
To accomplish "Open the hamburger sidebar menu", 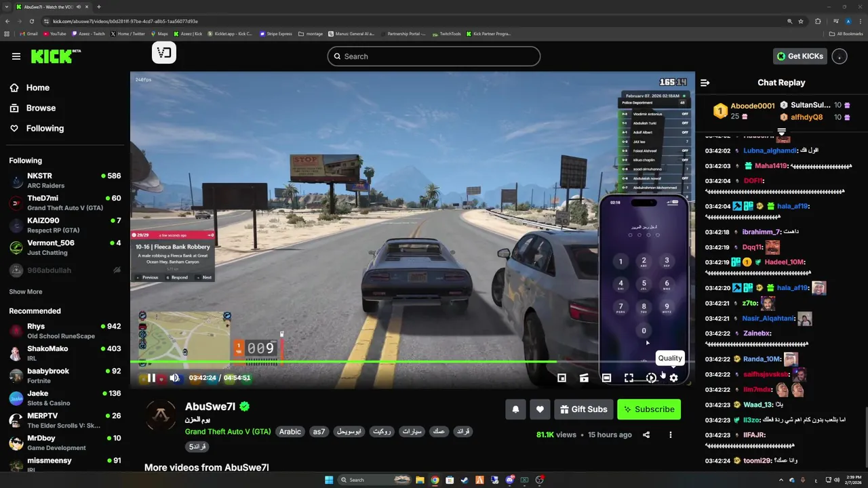I will [16, 56].
